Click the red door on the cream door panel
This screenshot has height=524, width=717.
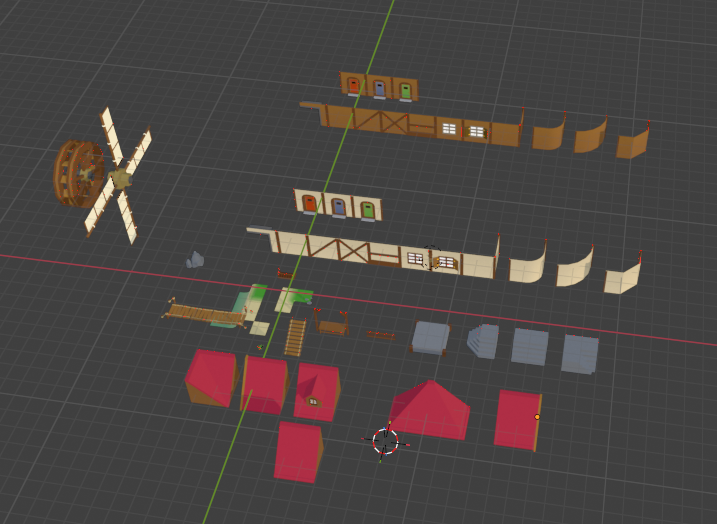pyautogui.click(x=310, y=205)
